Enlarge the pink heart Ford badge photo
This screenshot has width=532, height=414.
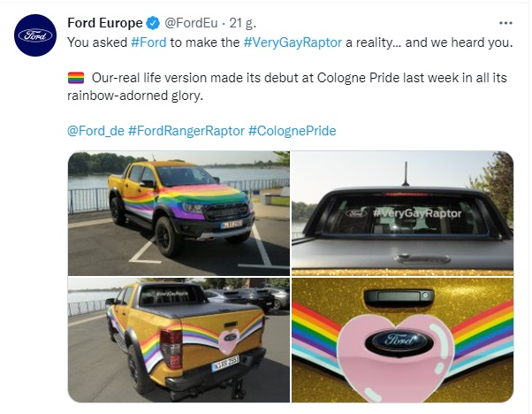click(403, 340)
